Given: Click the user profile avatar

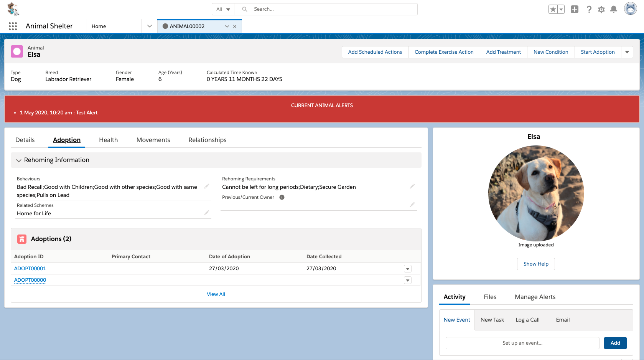Looking at the screenshot, I should [x=630, y=8].
